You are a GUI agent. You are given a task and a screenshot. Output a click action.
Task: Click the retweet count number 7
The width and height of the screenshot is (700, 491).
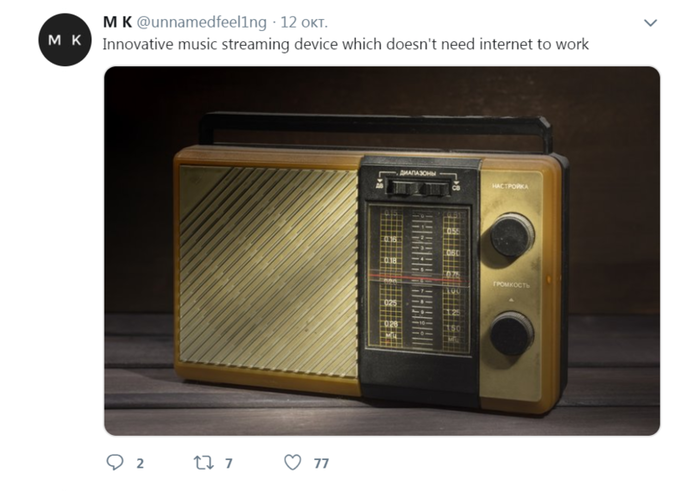tap(229, 463)
